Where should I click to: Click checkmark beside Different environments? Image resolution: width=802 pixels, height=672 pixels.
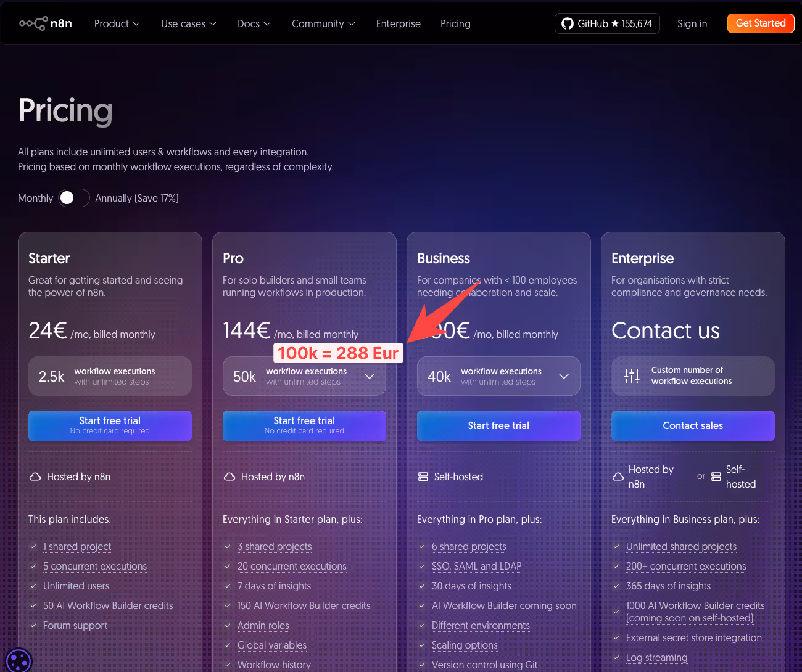tap(422, 625)
